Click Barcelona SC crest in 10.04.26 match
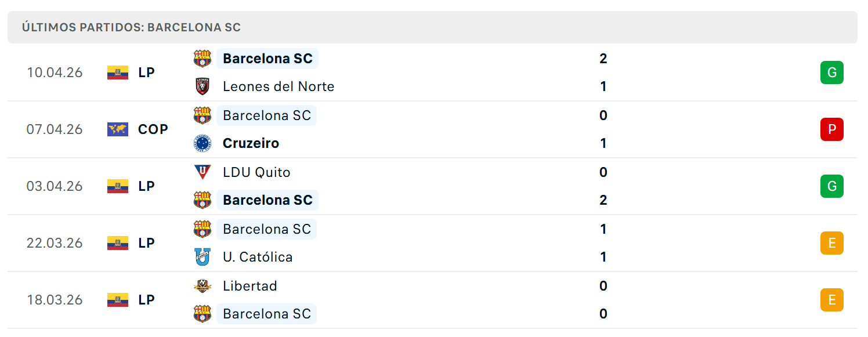This screenshot has height=337, width=868. [202, 59]
